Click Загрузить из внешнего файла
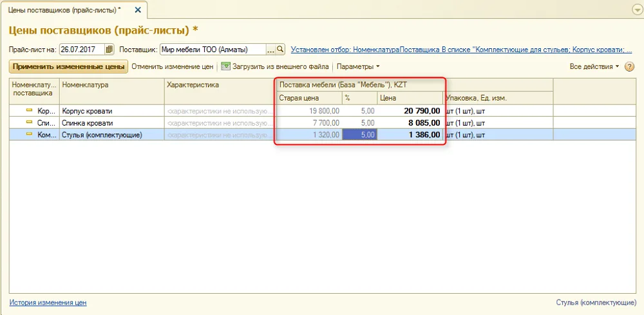644x315 pixels. (x=275, y=66)
